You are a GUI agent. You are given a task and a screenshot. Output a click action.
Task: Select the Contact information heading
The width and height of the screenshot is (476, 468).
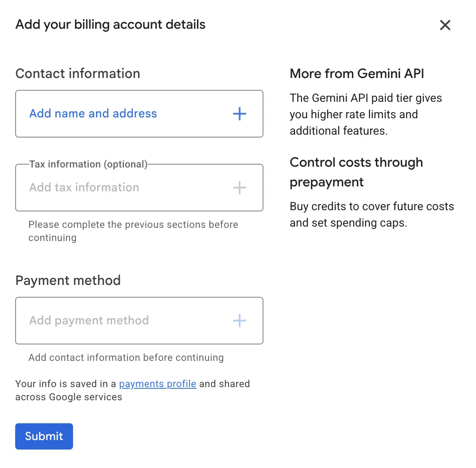(78, 73)
